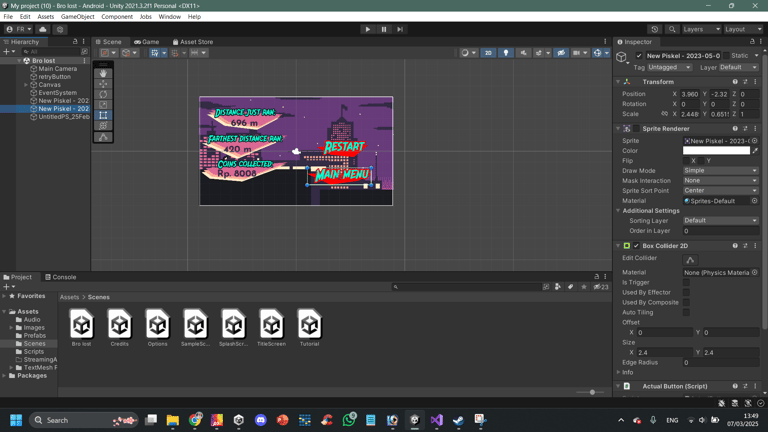
Task: Enable the Is Trigger checkbox
Action: click(x=686, y=283)
